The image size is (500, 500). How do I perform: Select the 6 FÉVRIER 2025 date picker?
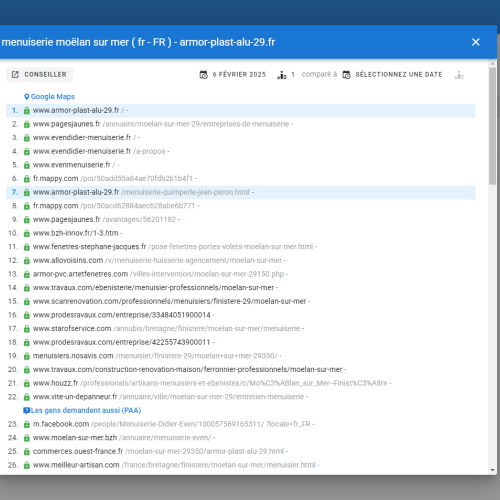233,74
